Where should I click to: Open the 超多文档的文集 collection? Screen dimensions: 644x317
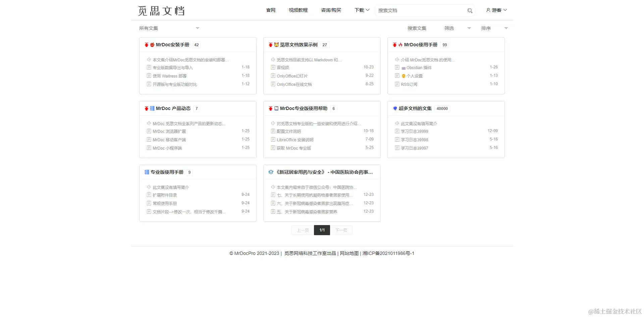(415, 108)
